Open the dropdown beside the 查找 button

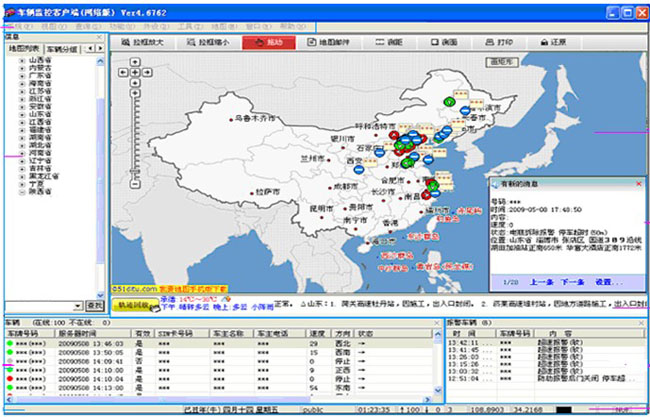77,305
